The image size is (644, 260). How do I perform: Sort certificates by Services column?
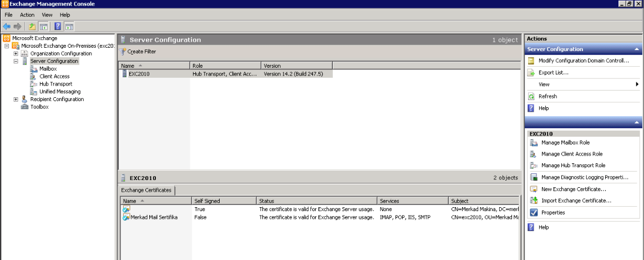[412, 201]
